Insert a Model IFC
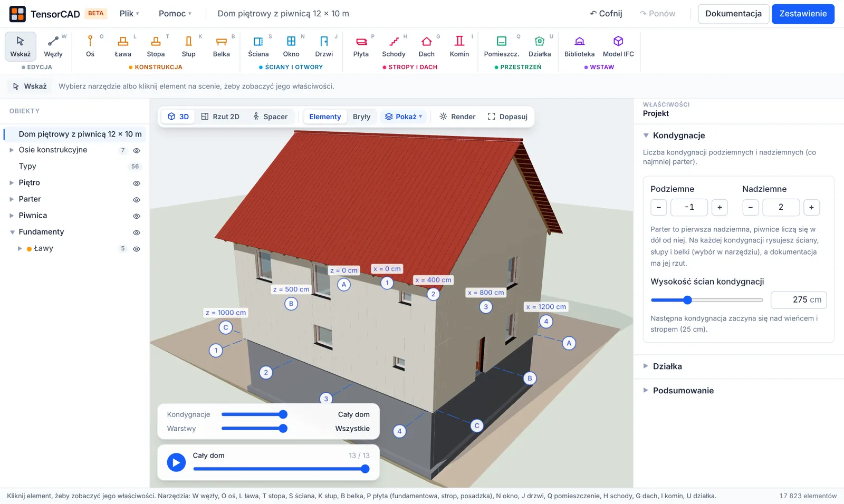 (x=618, y=46)
